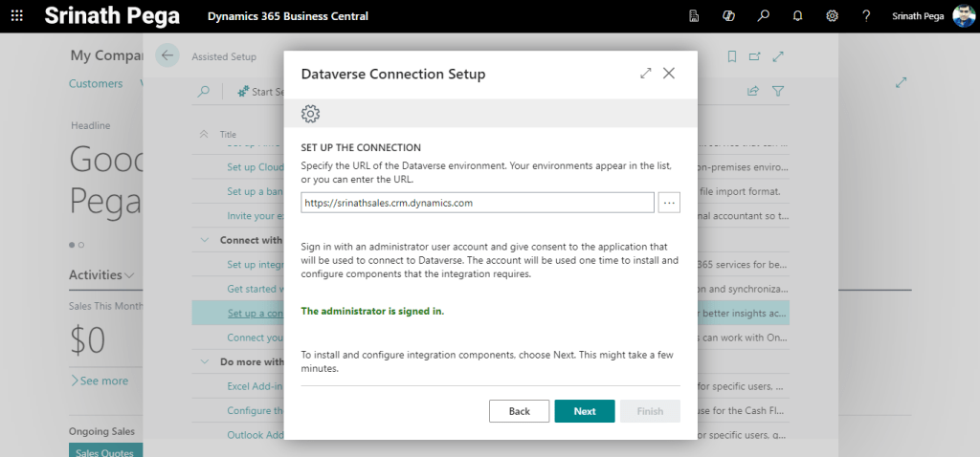
Task: Click the Copilot icon in top bar
Action: [x=728, y=16]
